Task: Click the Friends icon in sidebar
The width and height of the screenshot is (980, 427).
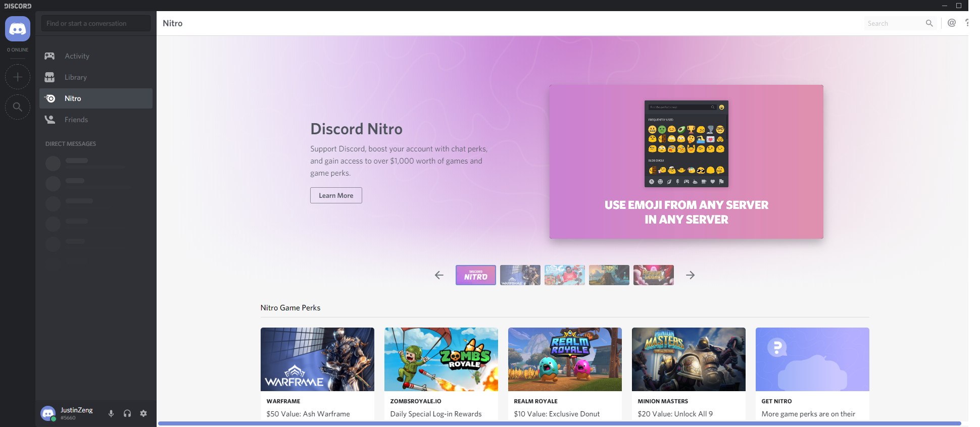Action: click(50, 120)
